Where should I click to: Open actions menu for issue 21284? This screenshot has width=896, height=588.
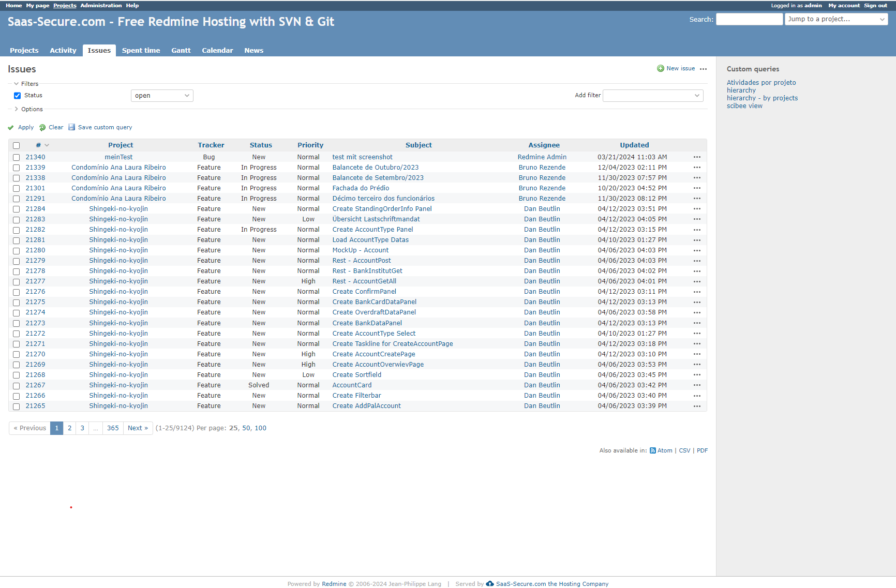pos(697,209)
